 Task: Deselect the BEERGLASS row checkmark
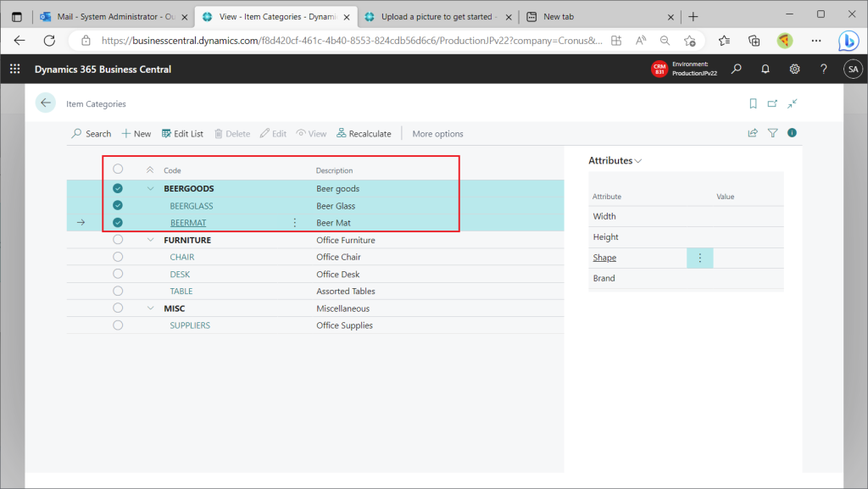pyautogui.click(x=117, y=205)
